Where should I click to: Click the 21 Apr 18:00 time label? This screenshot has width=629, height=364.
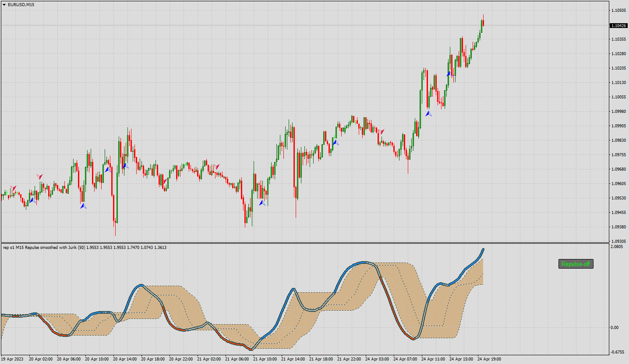(322, 359)
